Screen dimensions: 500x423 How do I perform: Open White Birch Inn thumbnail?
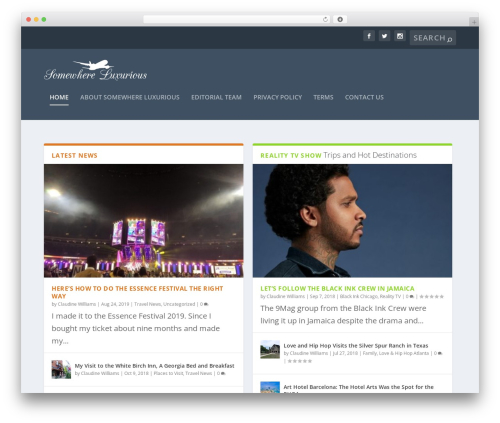(x=61, y=369)
